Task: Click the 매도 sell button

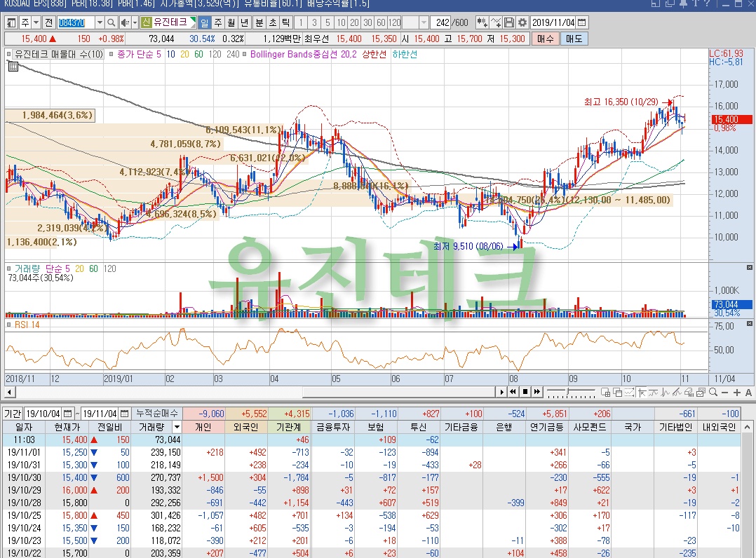Action: [574, 39]
